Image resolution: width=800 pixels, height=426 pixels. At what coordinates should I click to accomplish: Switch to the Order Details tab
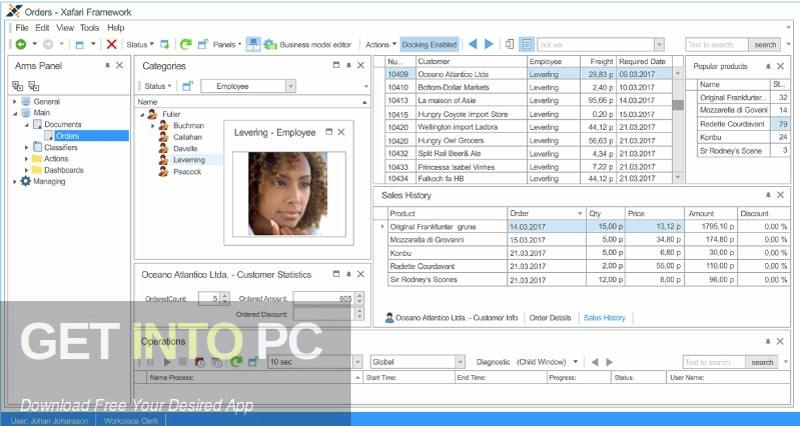(x=550, y=317)
